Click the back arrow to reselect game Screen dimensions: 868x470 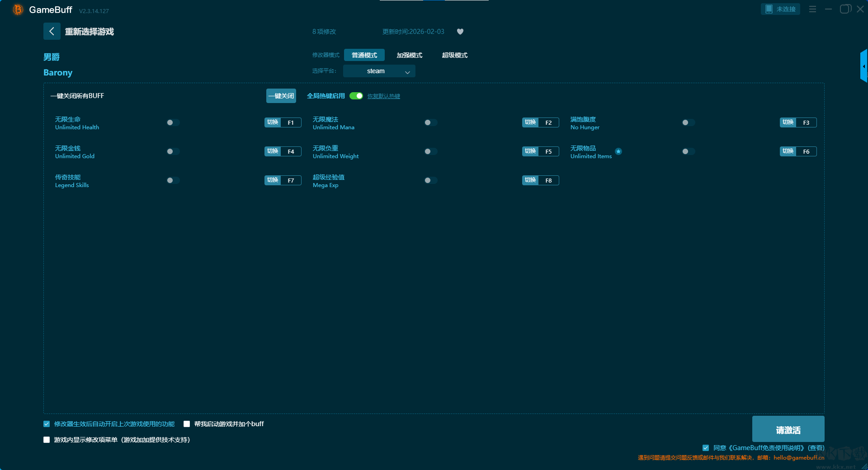52,31
